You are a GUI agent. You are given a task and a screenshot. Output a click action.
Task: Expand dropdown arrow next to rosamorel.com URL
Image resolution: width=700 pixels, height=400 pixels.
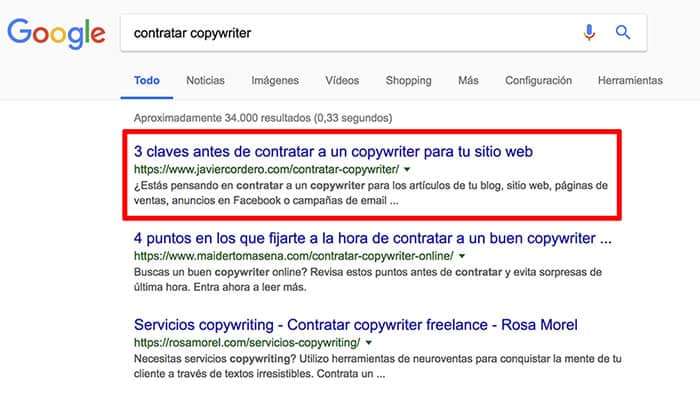(x=369, y=343)
